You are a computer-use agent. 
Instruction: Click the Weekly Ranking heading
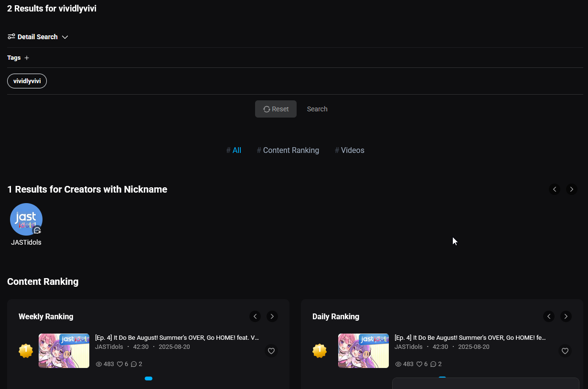pyautogui.click(x=46, y=316)
